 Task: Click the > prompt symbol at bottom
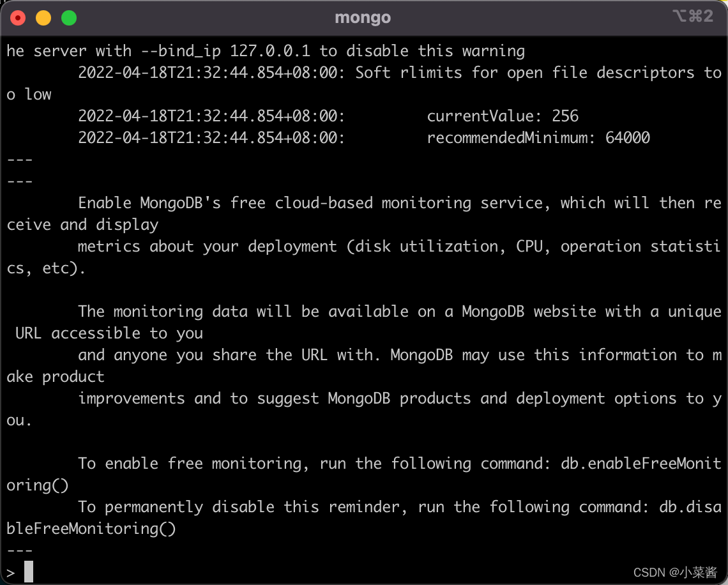pyautogui.click(x=11, y=572)
